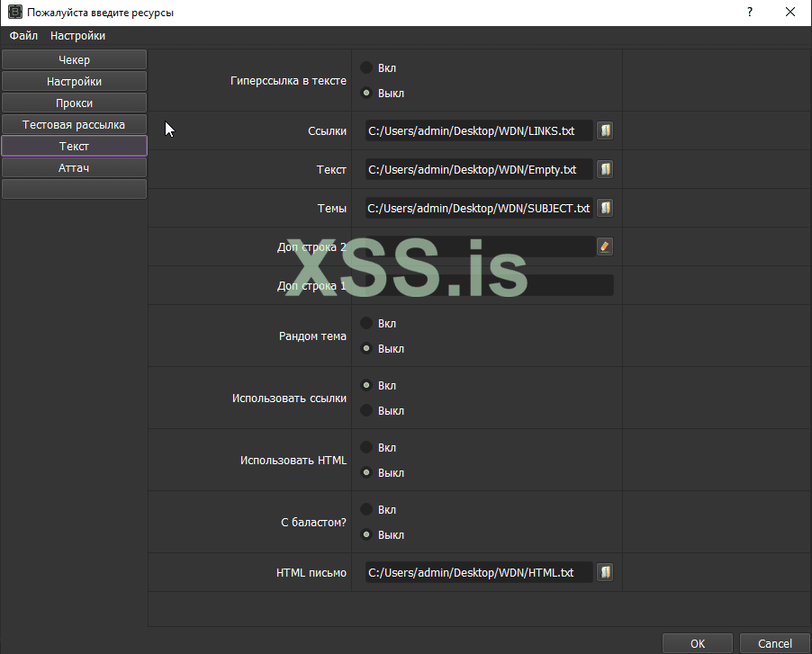Click the empty sidebar button below Аттач
This screenshot has height=654, width=812.
[x=74, y=189]
